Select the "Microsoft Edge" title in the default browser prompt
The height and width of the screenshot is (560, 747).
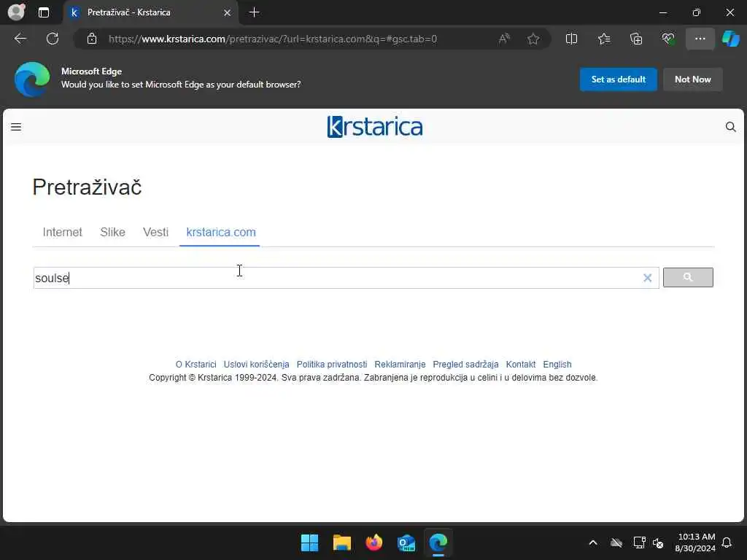(x=91, y=71)
